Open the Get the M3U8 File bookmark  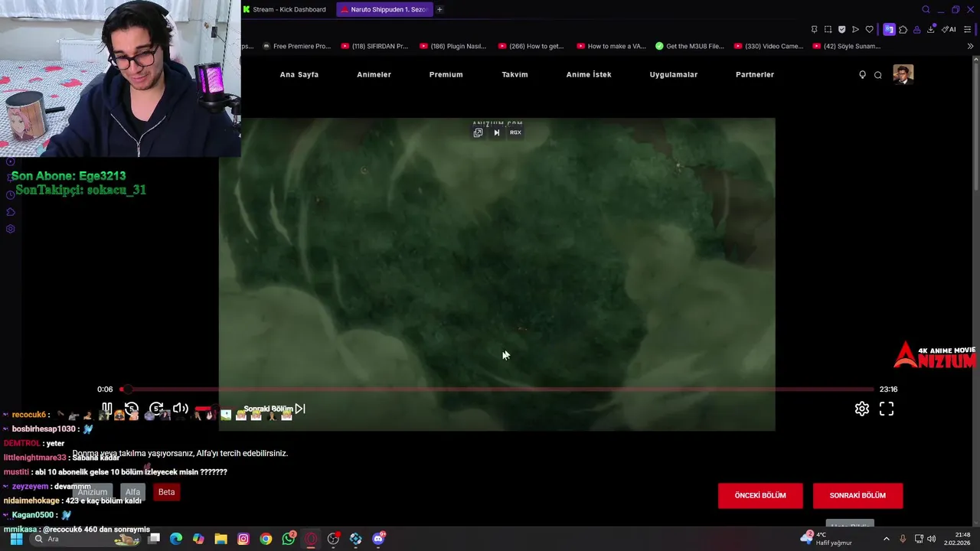coord(690,46)
